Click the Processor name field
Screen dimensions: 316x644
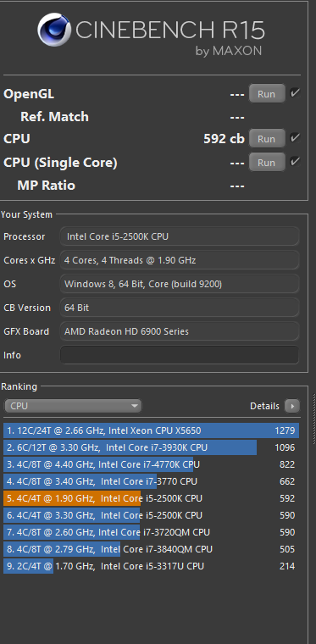click(x=180, y=236)
